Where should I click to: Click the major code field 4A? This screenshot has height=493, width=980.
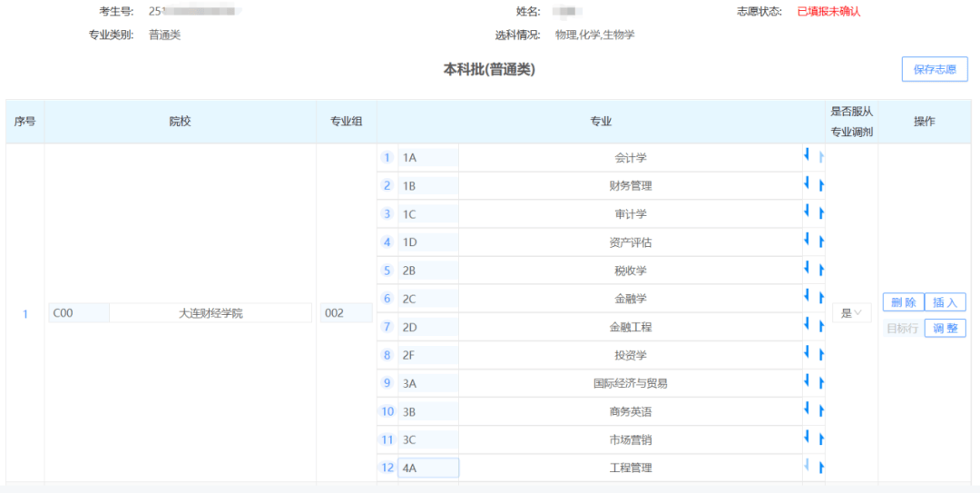[x=428, y=468]
